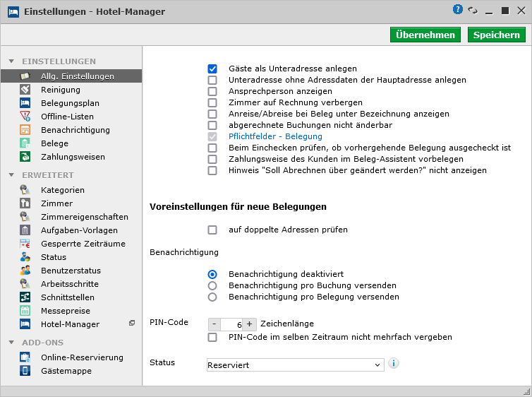Select Benachrichtigung pro Buchung versenden
The height and width of the screenshot is (397, 532).
click(212, 285)
